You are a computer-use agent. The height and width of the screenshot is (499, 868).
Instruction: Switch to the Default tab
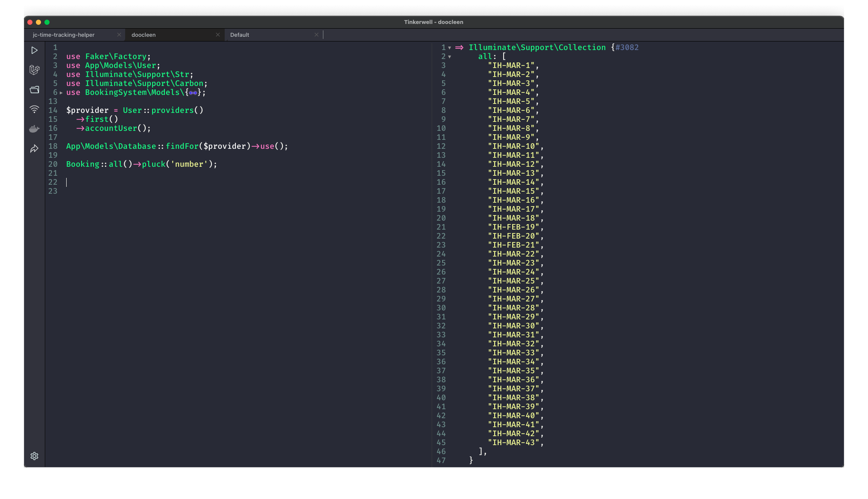(240, 35)
